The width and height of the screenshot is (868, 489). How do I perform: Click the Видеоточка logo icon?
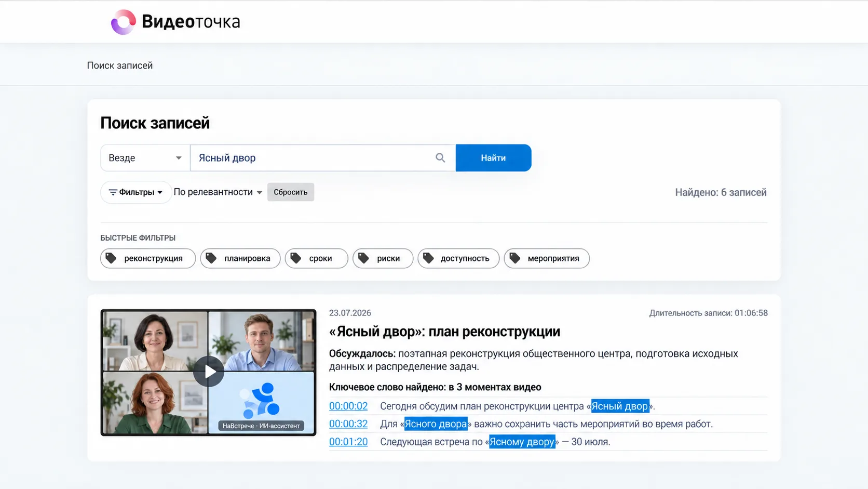[124, 22]
